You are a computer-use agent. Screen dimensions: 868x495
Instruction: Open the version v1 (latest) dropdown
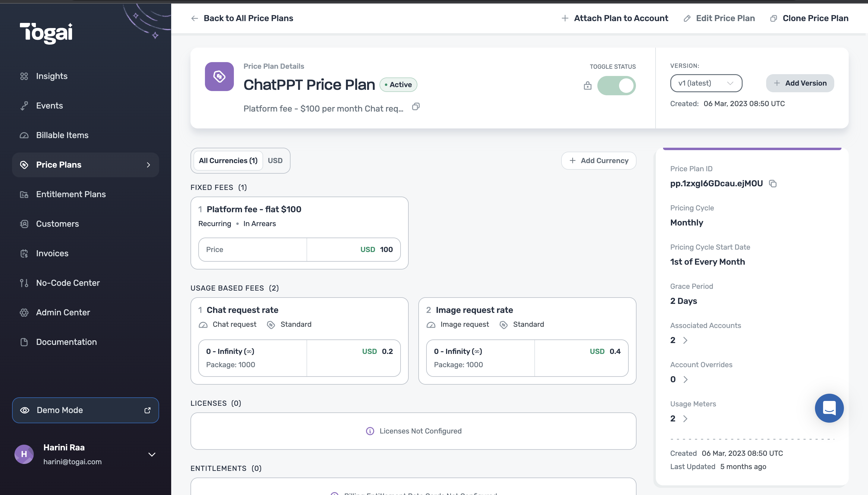coord(706,83)
